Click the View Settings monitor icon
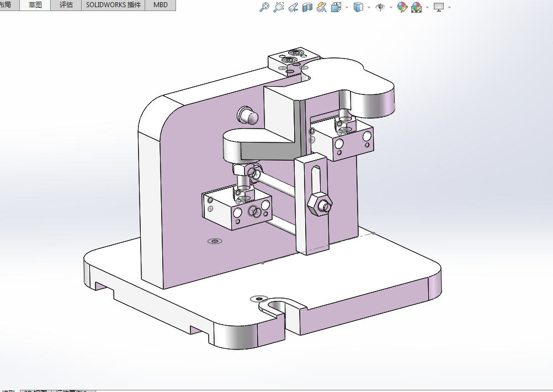The width and height of the screenshot is (553, 392). (439, 7)
